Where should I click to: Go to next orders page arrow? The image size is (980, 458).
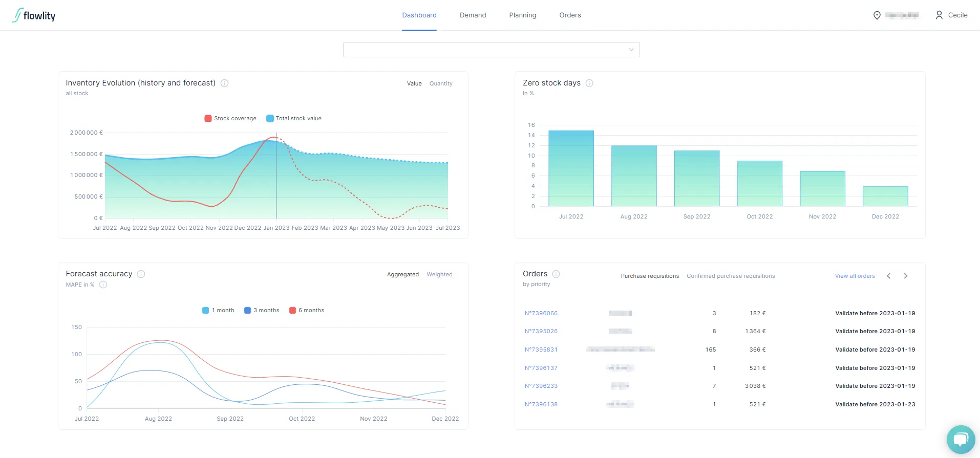click(x=906, y=276)
